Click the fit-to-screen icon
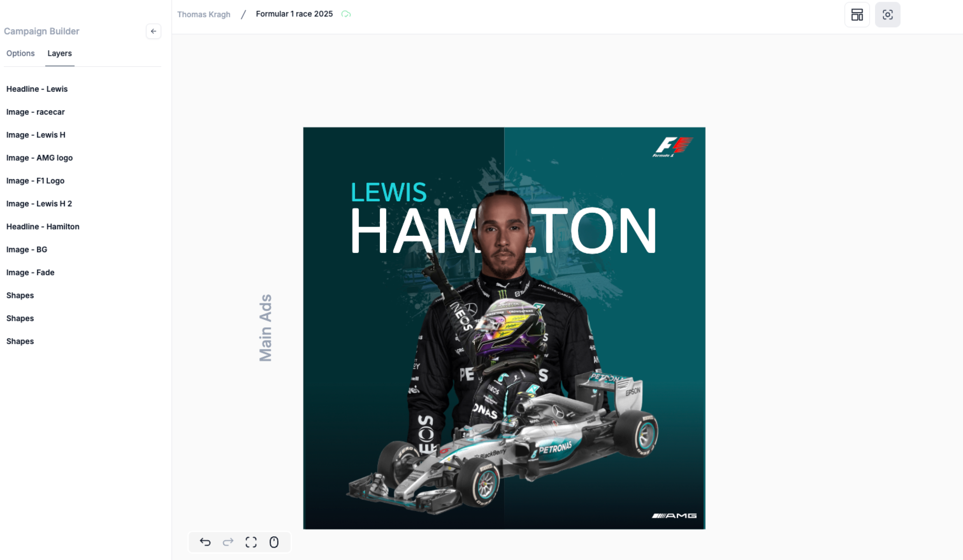 (251, 542)
